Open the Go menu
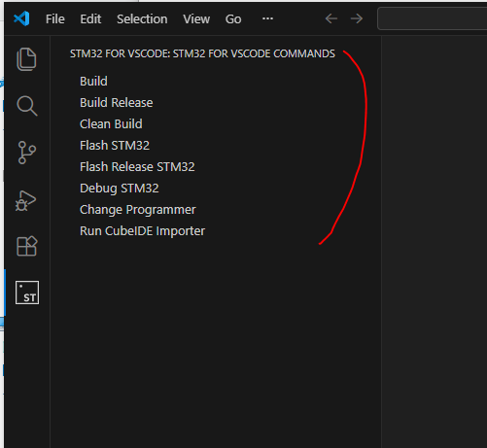Screen dimensions: 487x448 (233, 19)
